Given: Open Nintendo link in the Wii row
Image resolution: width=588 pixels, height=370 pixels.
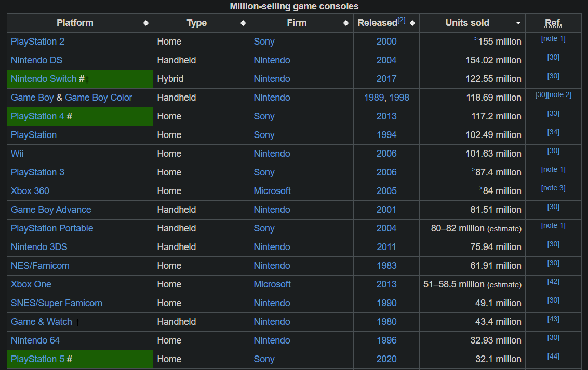Looking at the screenshot, I should pyautogui.click(x=272, y=154).
